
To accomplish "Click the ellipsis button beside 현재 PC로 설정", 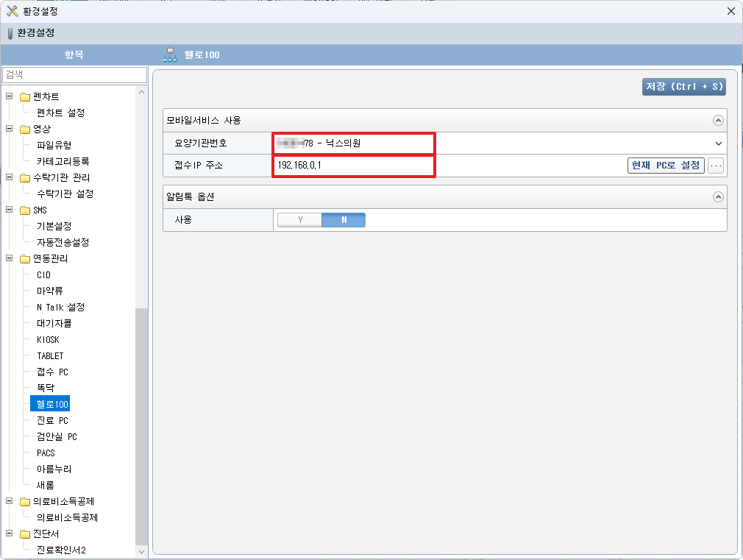I will [x=716, y=166].
